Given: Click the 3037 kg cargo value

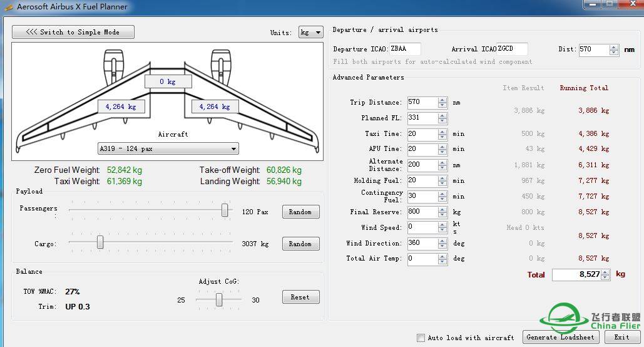Looking at the screenshot, I should pyautogui.click(x=255, y=244).
